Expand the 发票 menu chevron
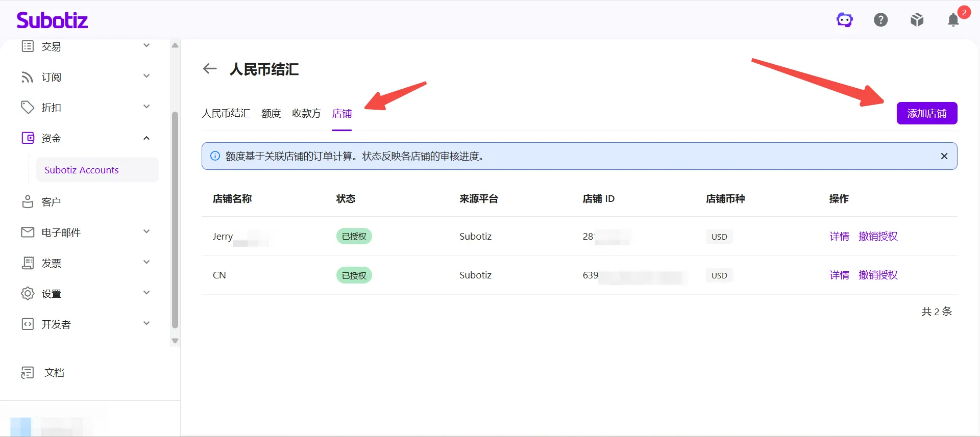Screen dimensions: 980x437 146,262
